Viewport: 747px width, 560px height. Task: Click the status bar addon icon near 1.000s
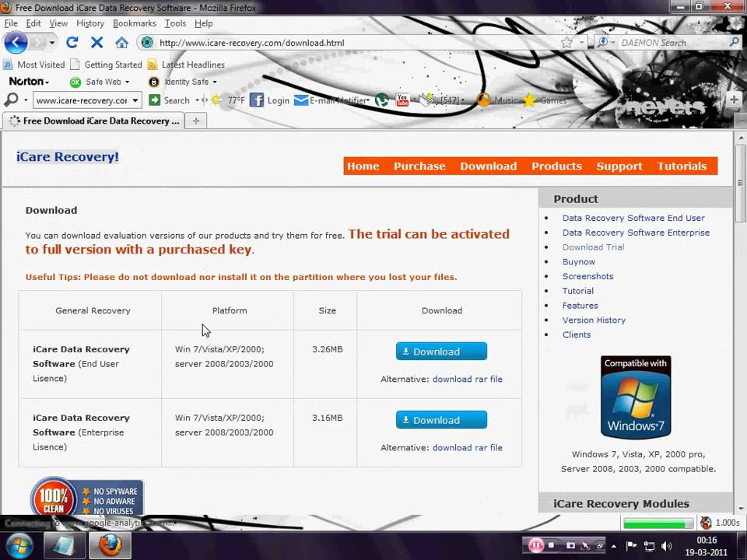point(706,523)
